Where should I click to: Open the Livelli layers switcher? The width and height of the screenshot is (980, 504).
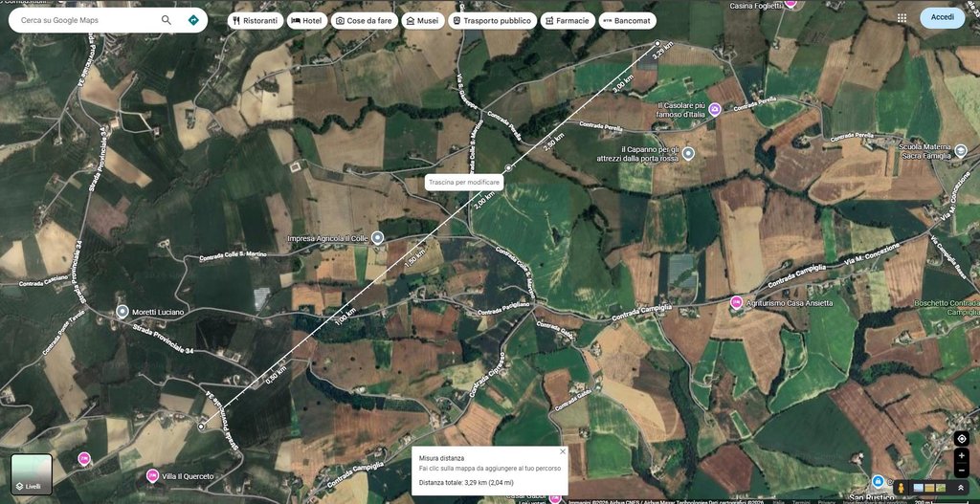pos(32,474)
